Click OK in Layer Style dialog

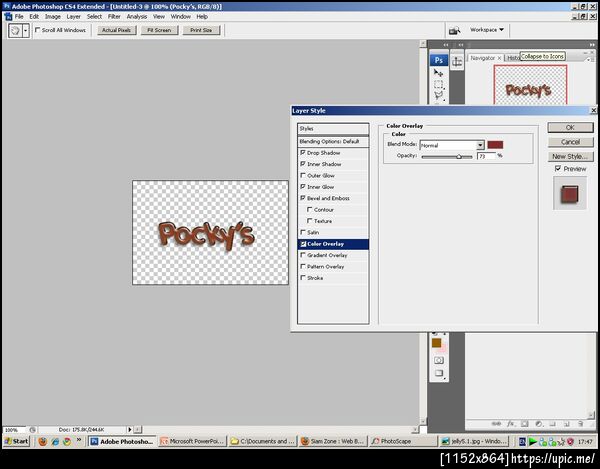pyautogui.click(x=570, y=127)
